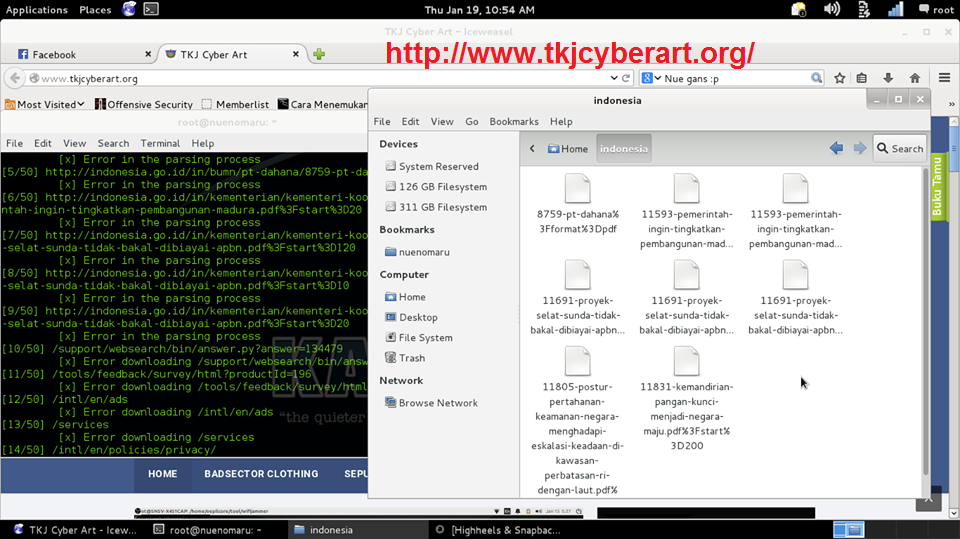Close the TKJ Cyber Art tab

click(x=296, y=55)
